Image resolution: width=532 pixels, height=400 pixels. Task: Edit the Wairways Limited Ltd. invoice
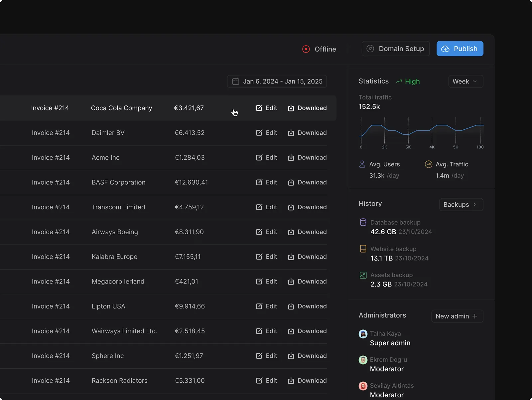tap(266, 331)
